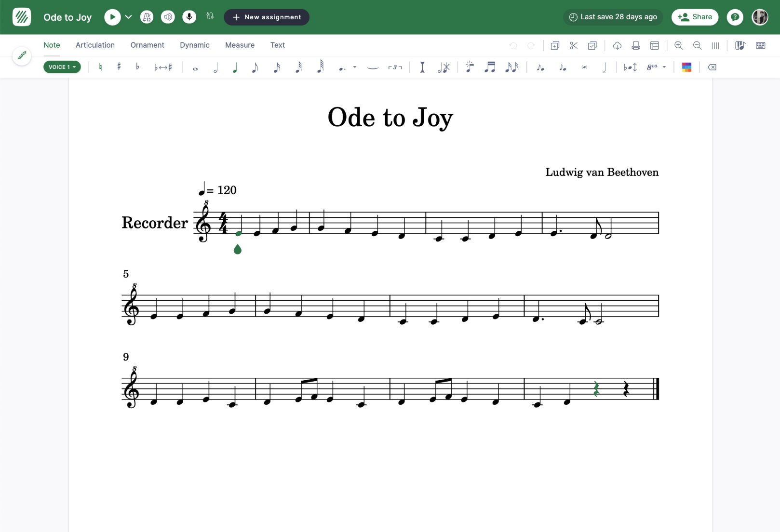This screenshot has width=780, height=532.
Task: Switch to the Ornament tab
Action: 147,45
